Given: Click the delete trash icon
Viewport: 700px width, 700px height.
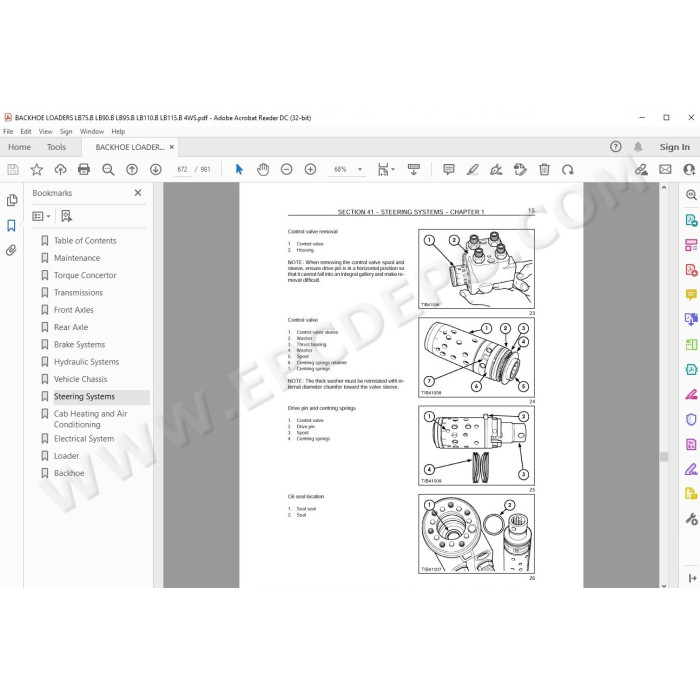Looking at the screenshot, I should [x=544, y=170].
